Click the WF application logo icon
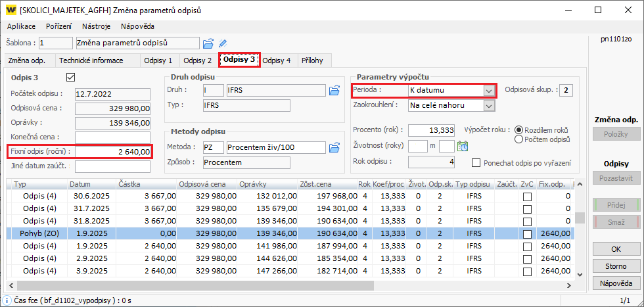 pyautogui.click(x=10, y=10)
